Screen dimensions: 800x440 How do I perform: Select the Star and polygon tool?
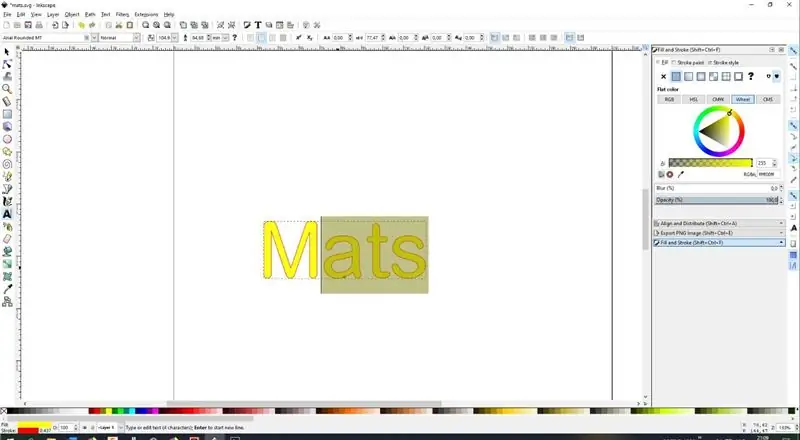pyautogui.click(x=7, y=152)
